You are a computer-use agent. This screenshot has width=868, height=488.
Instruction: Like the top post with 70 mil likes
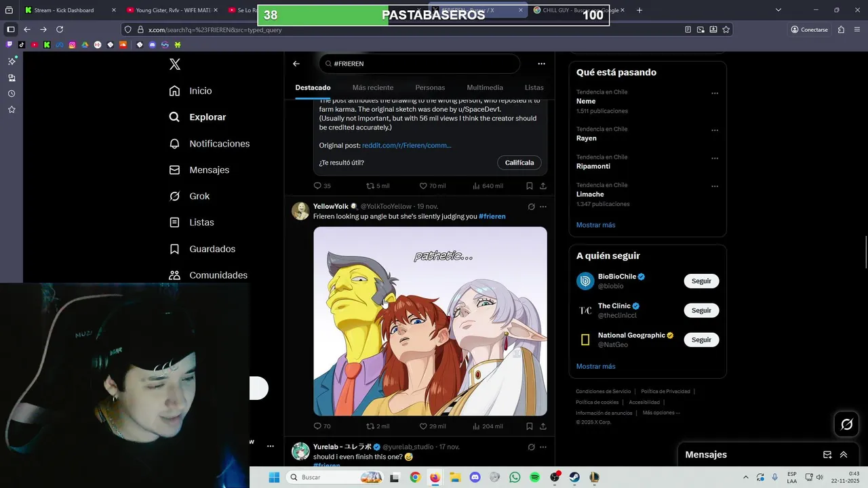pyautogui.click(x=433, y=186)
